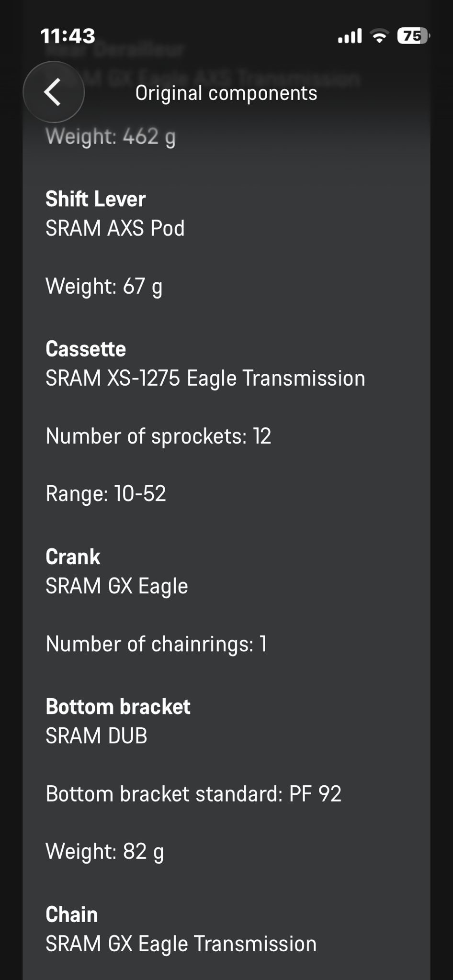Tap SRAM XS-1275 Eagle Transmission text
The height and width of the screenshot is (980, 453).
[205, 378]
